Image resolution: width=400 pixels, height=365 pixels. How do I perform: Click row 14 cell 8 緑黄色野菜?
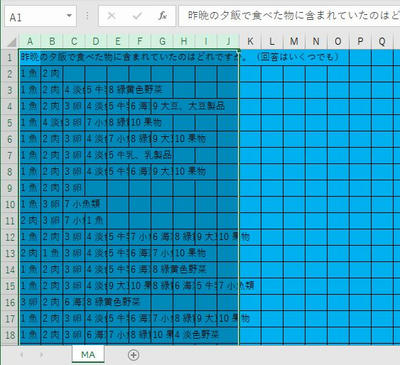coord(162,270)
